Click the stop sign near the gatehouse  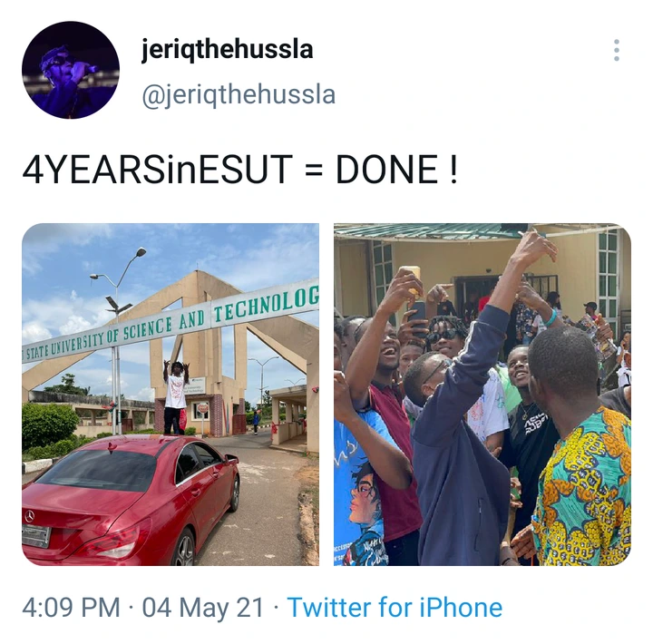tap(203, 408)
